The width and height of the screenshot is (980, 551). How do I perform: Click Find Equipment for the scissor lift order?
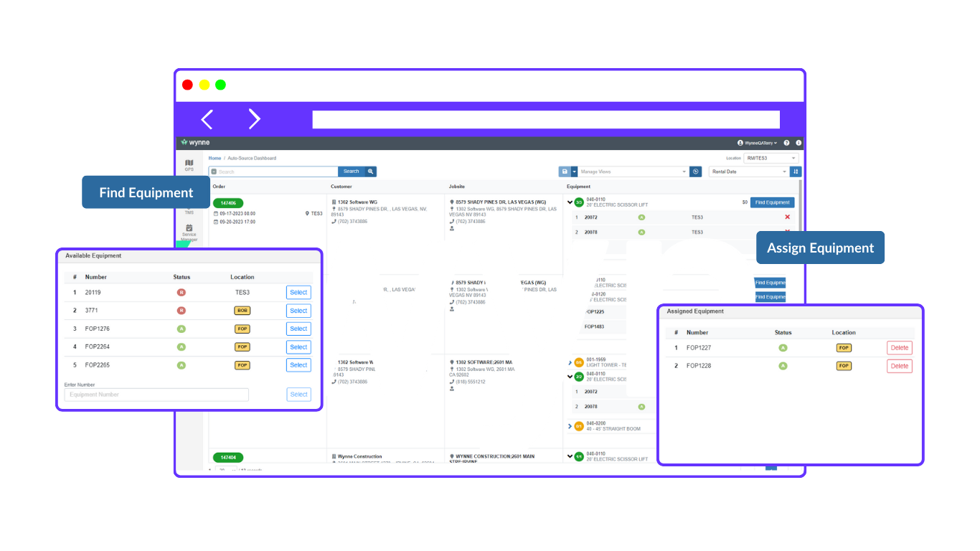click(x=772, y=202)
